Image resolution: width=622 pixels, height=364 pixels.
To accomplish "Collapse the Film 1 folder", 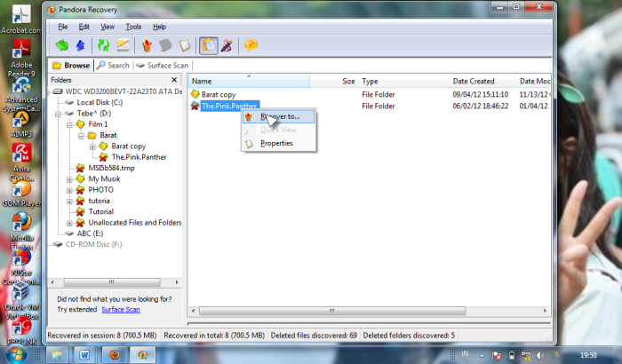I will [69, 125].
